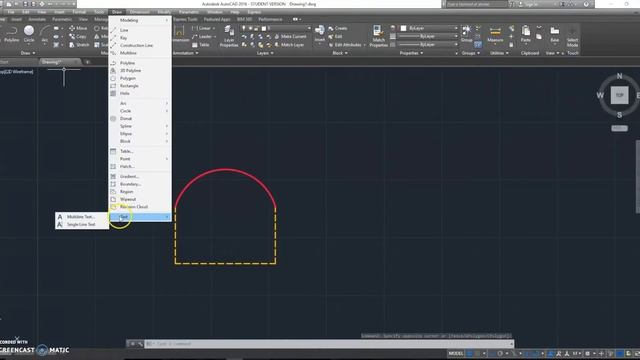Switch to the Featured Apps ribbon tab
Viewport: 640px width, 360px height.
(217, 19)
